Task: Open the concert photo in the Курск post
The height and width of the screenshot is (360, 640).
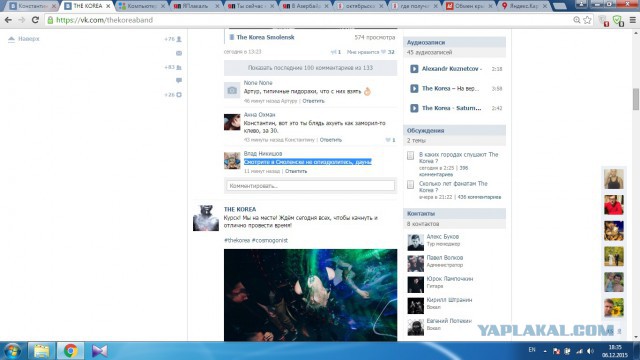Action: click(x=310, y=295)
